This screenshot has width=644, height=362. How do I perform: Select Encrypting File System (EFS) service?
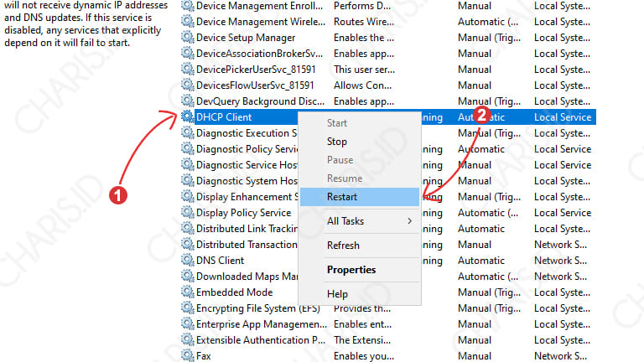pyautogui.click(x=258, y=308)
